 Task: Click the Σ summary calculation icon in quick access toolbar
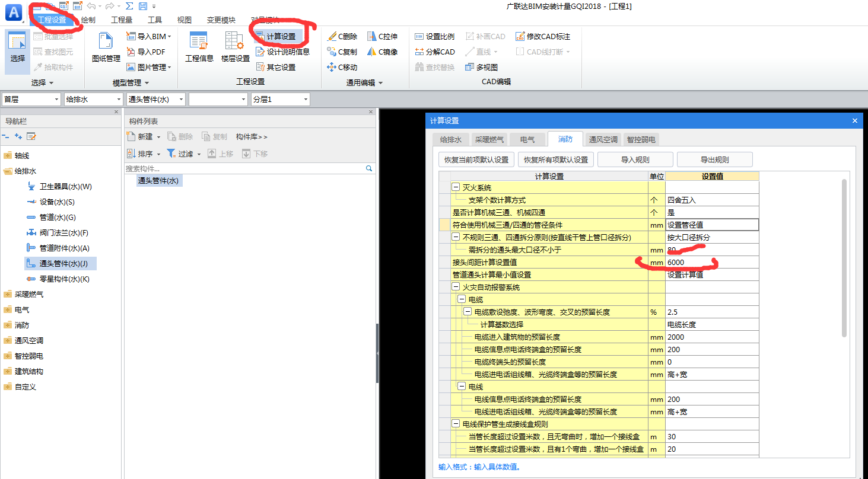129,6
